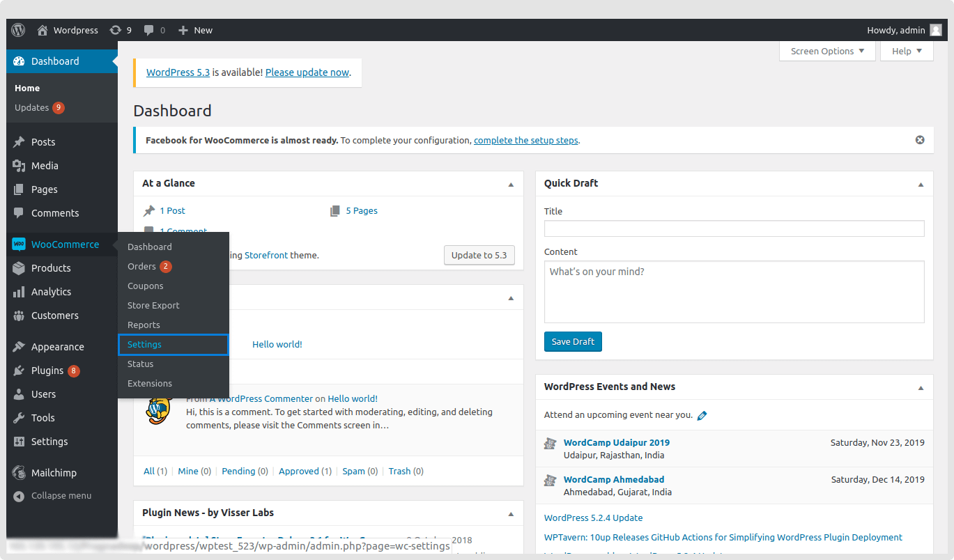Open the WordPress 5.3 link
954x560 pixels.
tap(178, 72)
